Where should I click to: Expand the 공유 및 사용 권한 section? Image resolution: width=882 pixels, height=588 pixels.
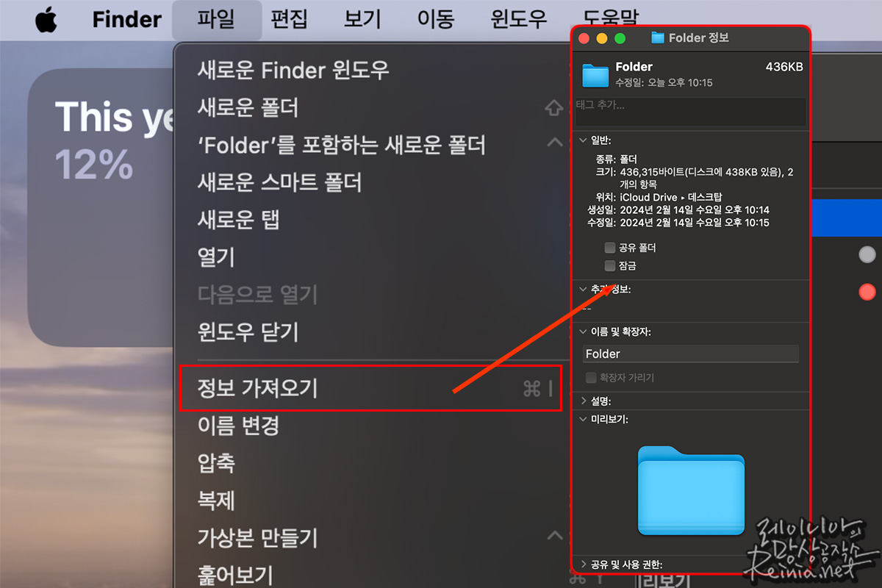584,564
